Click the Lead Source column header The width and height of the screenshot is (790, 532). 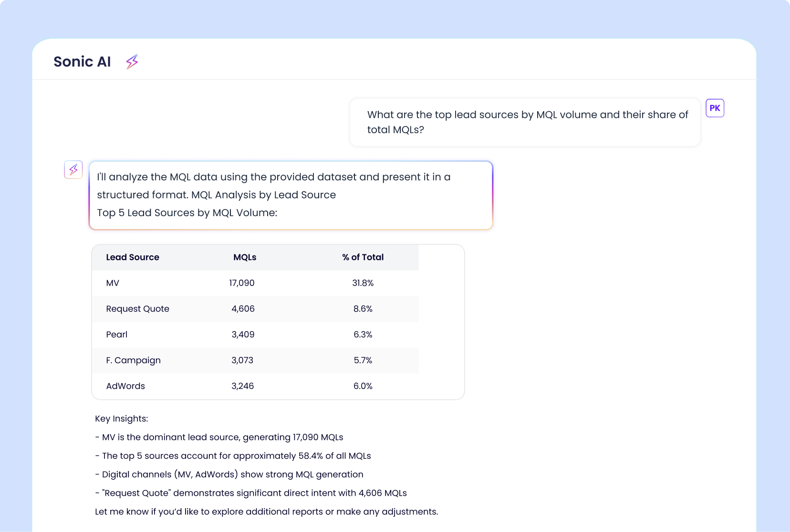coord(133,257)
